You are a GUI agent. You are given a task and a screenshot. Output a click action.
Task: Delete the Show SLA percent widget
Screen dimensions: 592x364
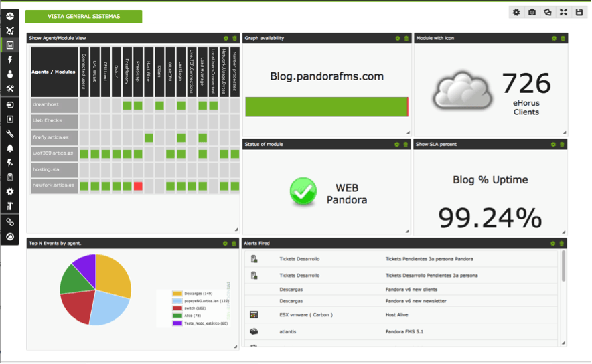562,145
